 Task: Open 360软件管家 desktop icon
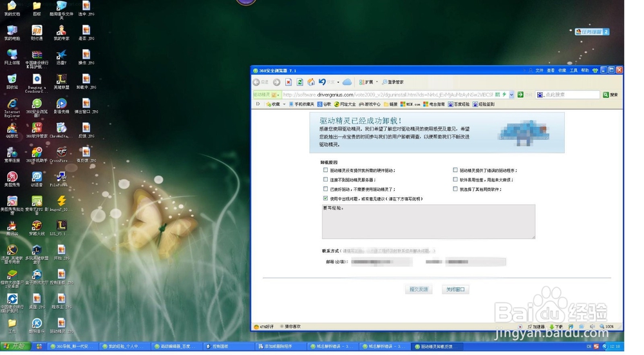(x=37, y=130)
